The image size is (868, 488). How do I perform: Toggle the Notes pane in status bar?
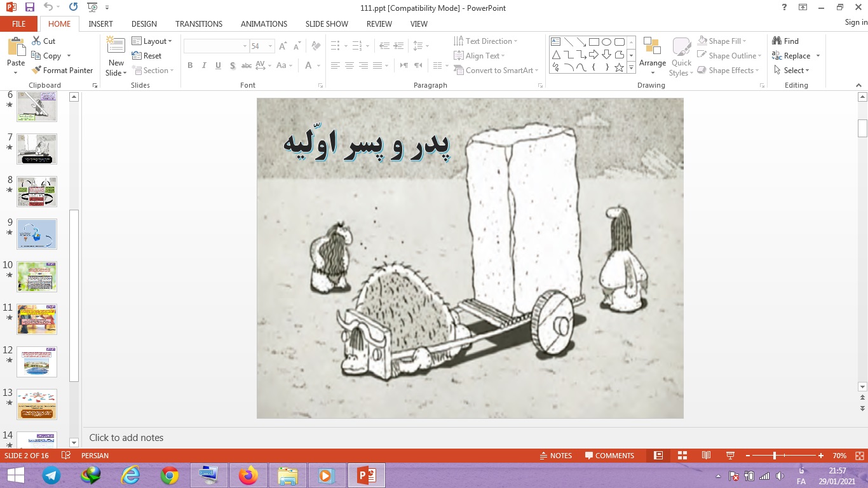[x=555, y=456]
